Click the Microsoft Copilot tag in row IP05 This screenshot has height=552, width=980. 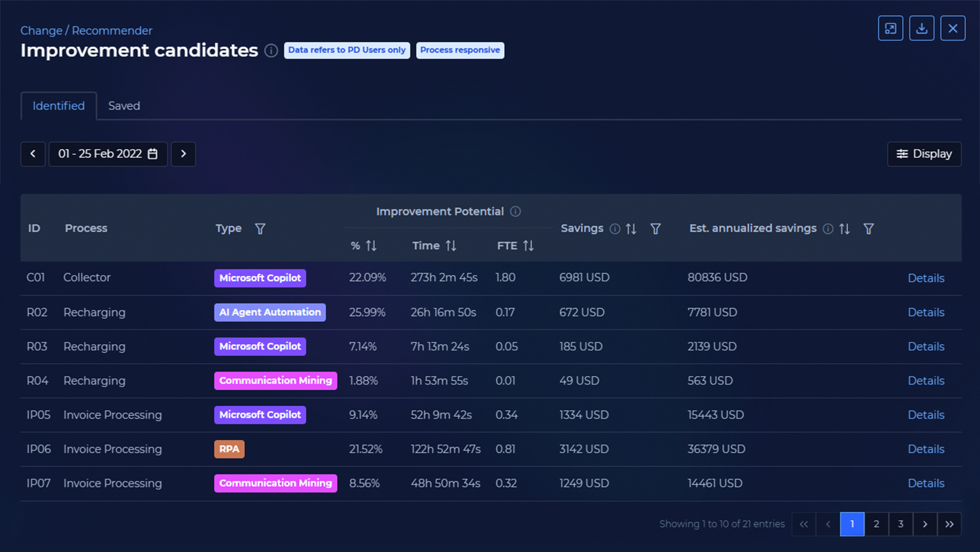click(x=260, y=415)
